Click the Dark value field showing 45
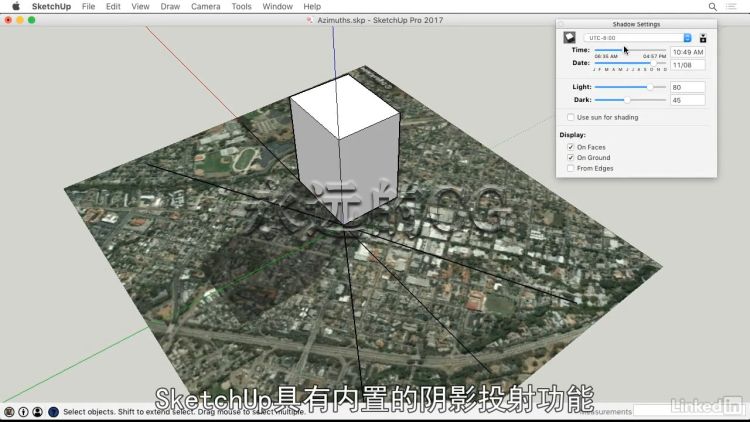This screenshot has width=750, height=422. click(x=687, y=100)
